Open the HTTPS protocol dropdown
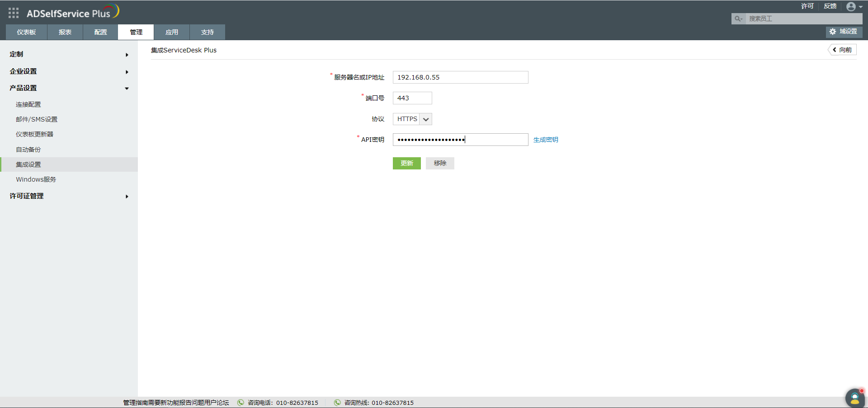 click(425, 119)
